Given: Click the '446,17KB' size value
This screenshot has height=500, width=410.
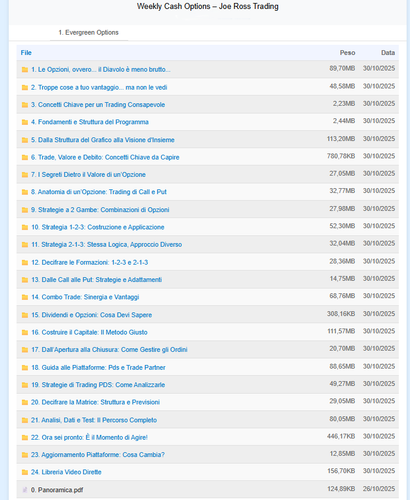Looking at the screenshot, I should (x=341, y=436).
